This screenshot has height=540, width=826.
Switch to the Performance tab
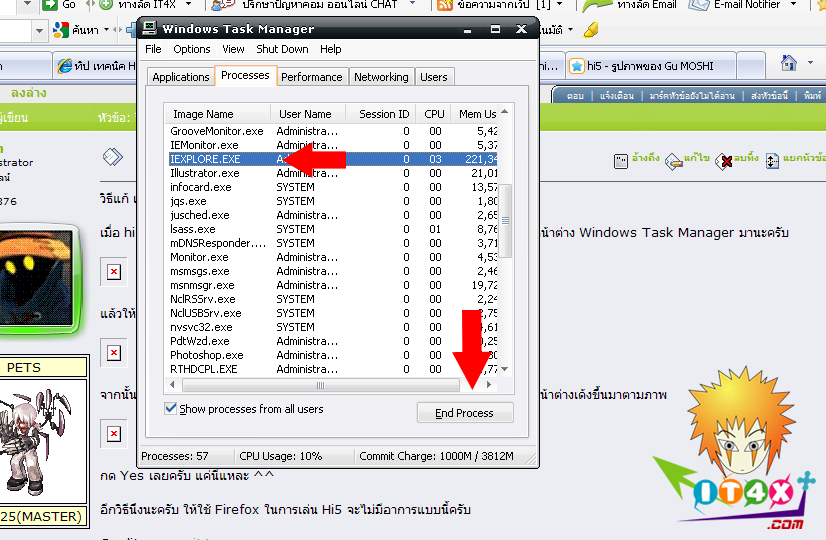coord(311,77)
